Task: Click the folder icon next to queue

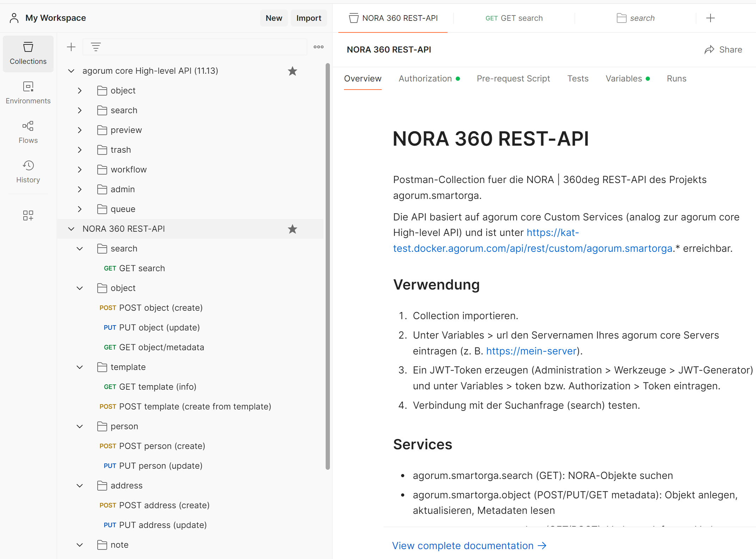Action: [102, 209]
